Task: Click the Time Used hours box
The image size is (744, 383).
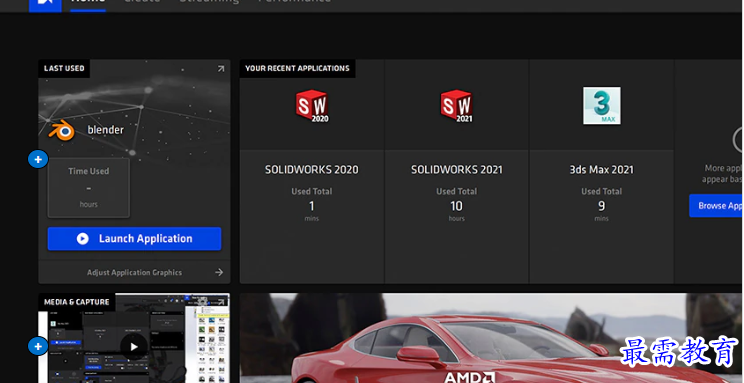Action: [88, 188]
